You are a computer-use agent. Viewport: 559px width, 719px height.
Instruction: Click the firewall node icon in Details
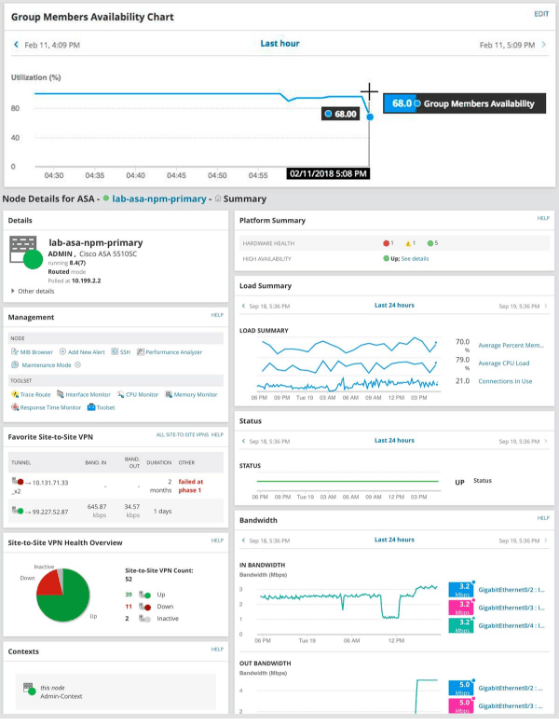coord(26,252)
